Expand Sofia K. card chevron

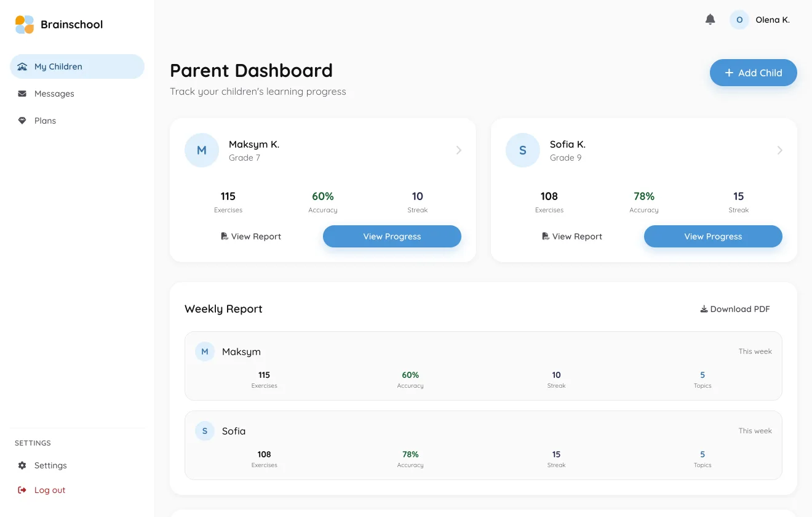(x=780, y=150)
